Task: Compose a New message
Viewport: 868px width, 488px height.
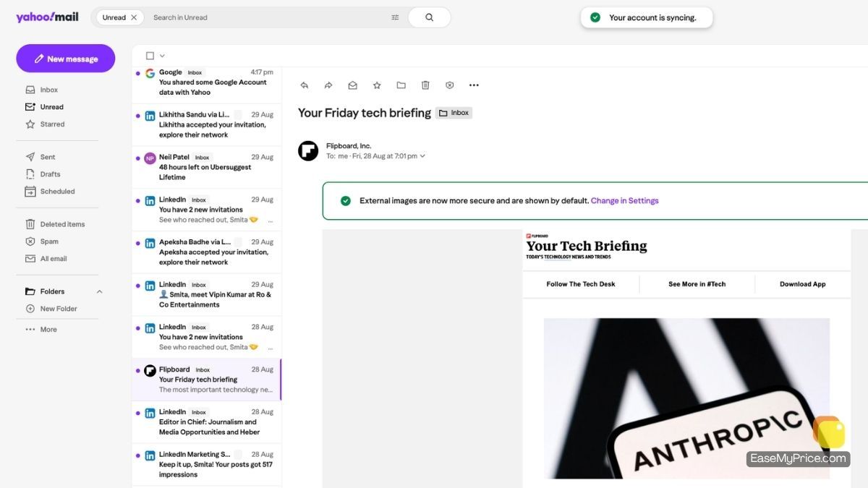Action: click(66, 59)
